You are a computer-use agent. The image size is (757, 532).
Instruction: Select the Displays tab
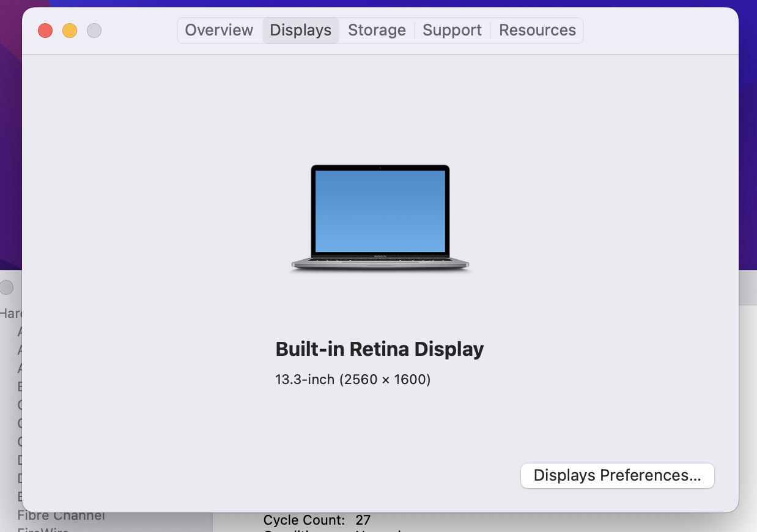coord(300,31)
